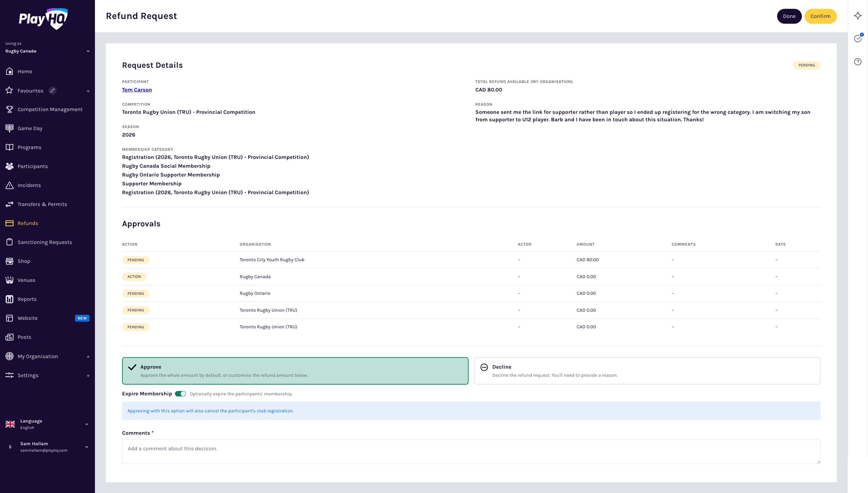Click the CAD 80.00 amount in Approvals table
Screen dimensions: 868x493
[588, 260]
